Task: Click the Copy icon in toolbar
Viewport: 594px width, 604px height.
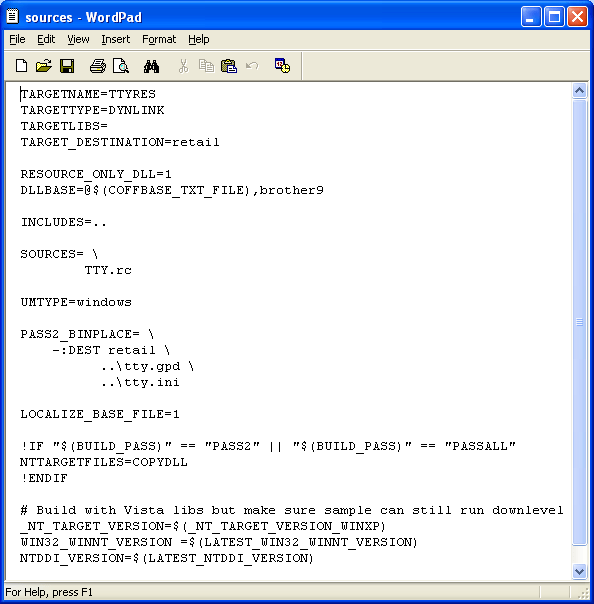Action: 206,66
